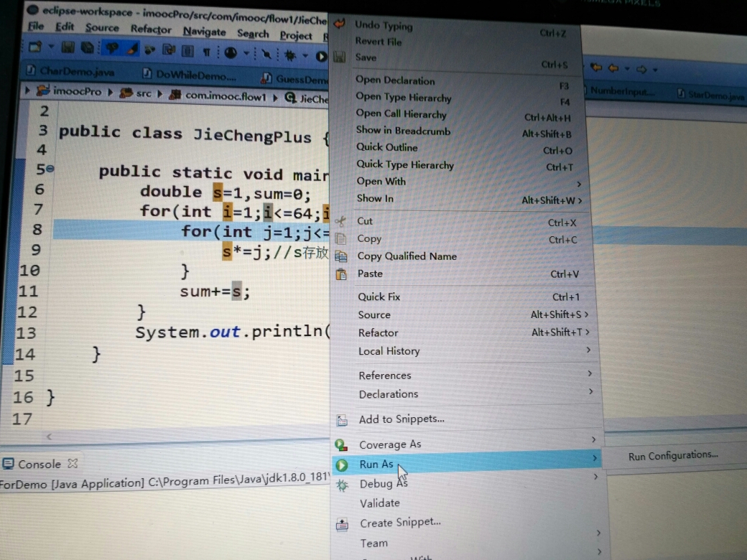This screenshot has height=560, width=747.
Task: Open the Forward history dropdown arrow
Action: pos(655,70)
